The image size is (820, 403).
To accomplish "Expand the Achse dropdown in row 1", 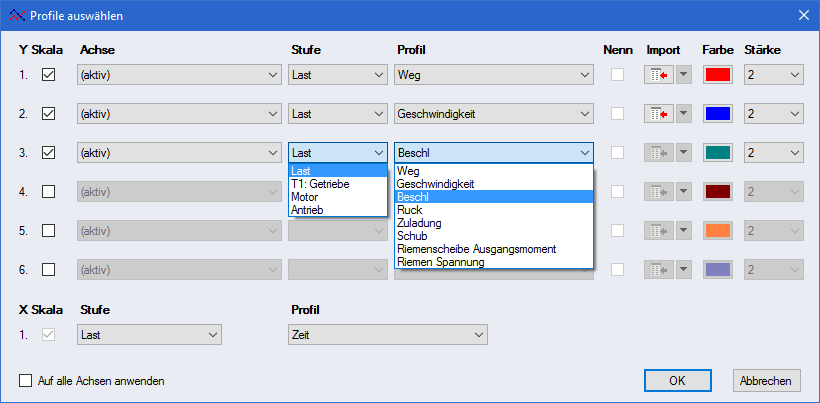I will [x=273, y=75].
